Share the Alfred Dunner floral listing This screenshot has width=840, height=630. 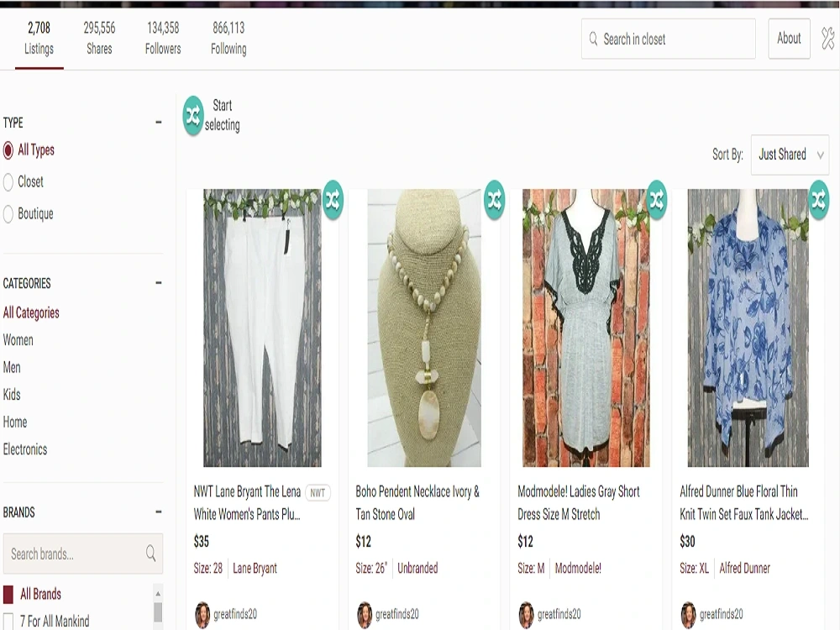tap(817, 201)
